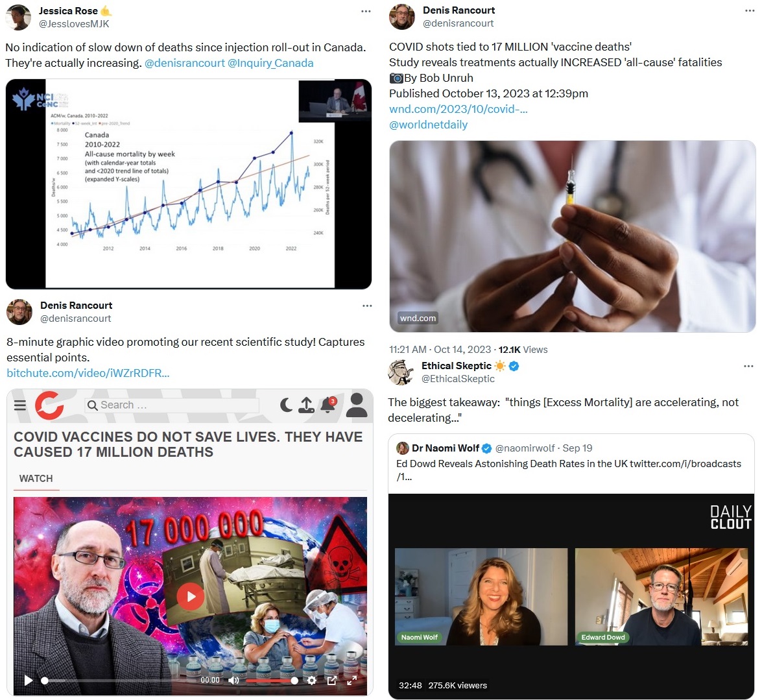The image size is (762, 700).
Task: Expand options menu on Ethical Skeptic tweet
Action: [749, 366]
